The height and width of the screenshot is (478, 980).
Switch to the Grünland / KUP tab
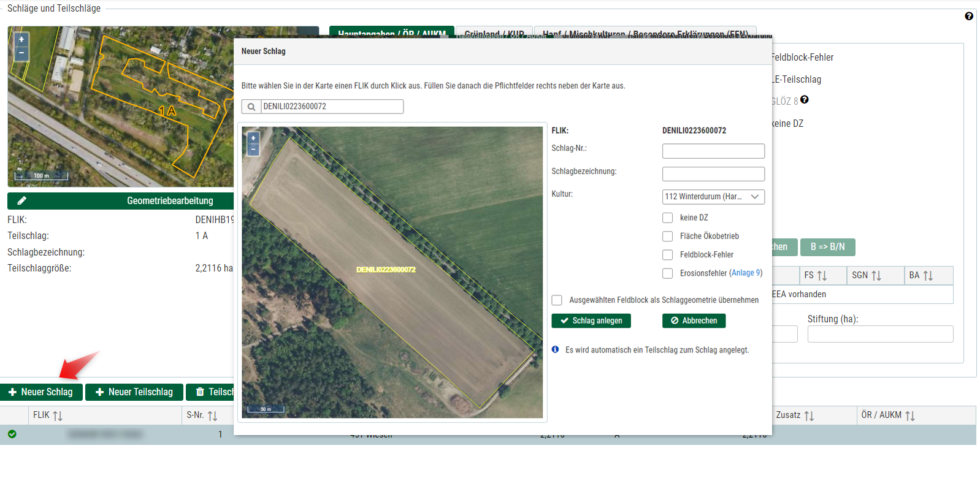click(494, 33)
